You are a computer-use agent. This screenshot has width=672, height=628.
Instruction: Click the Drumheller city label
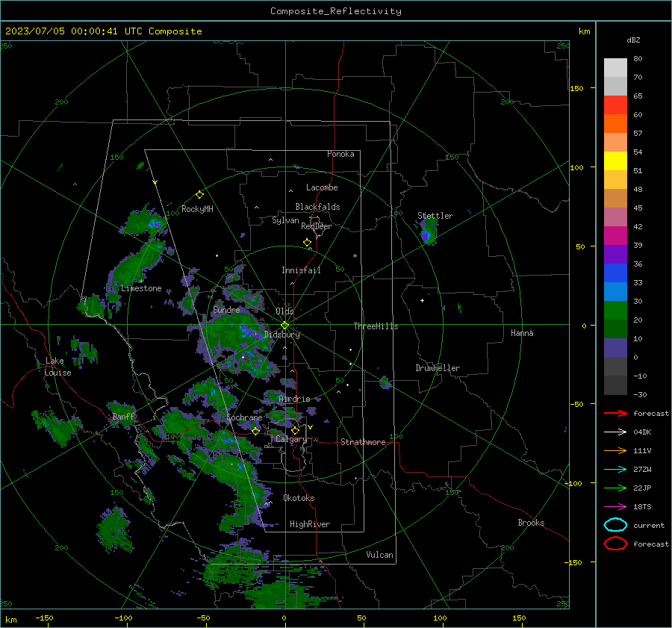[x=438, y=368]
